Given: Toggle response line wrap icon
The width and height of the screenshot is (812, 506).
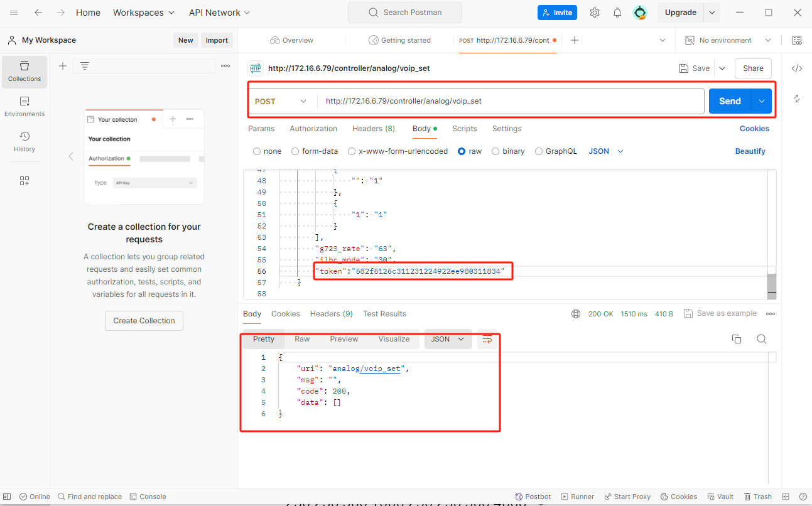Looking at the screenshot, I should (487, 339).
